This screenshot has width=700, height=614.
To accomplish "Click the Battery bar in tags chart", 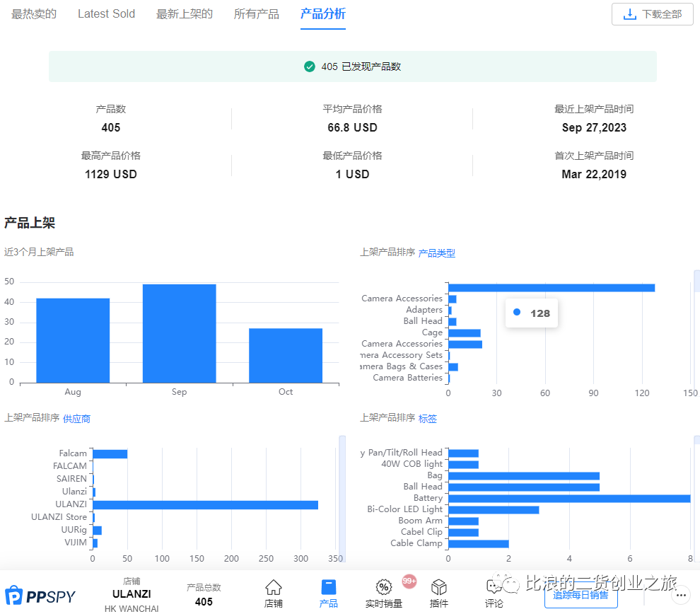I will point(569,499).
